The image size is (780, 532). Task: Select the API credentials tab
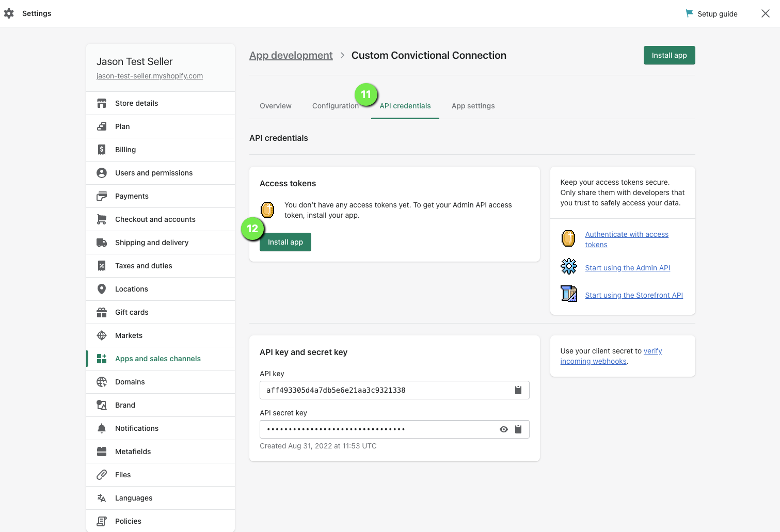click(405, 106)
